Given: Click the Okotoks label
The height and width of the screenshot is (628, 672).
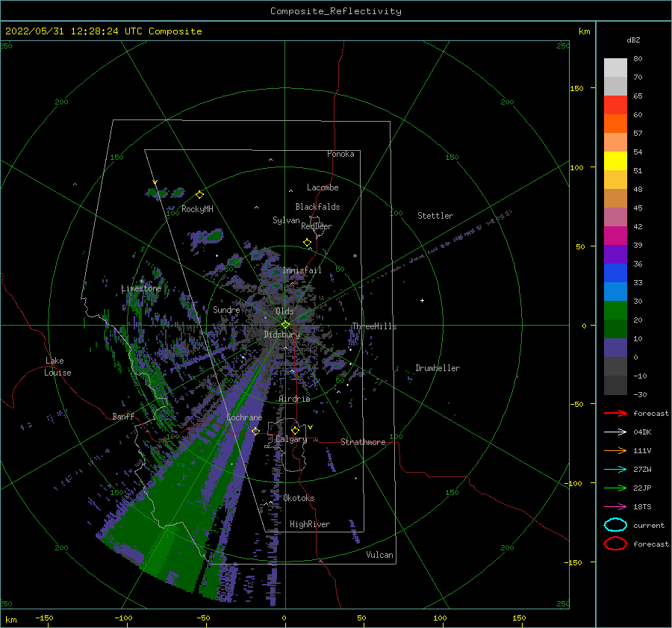Looking at the screenshot, I should coord(299,498).
